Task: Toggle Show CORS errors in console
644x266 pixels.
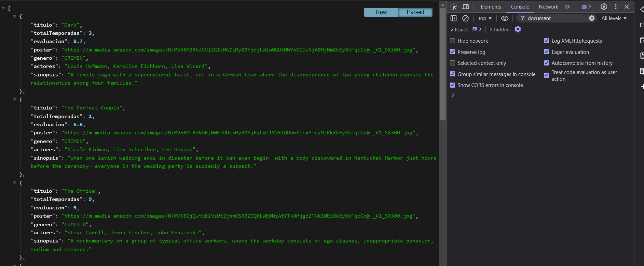Action: coord(452,85)
